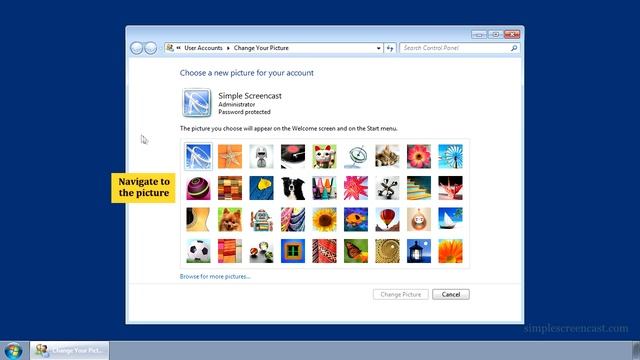Choose the Pomeranian dog picture
The height and width of the screenshot is (360, 640).
point(230,220)
